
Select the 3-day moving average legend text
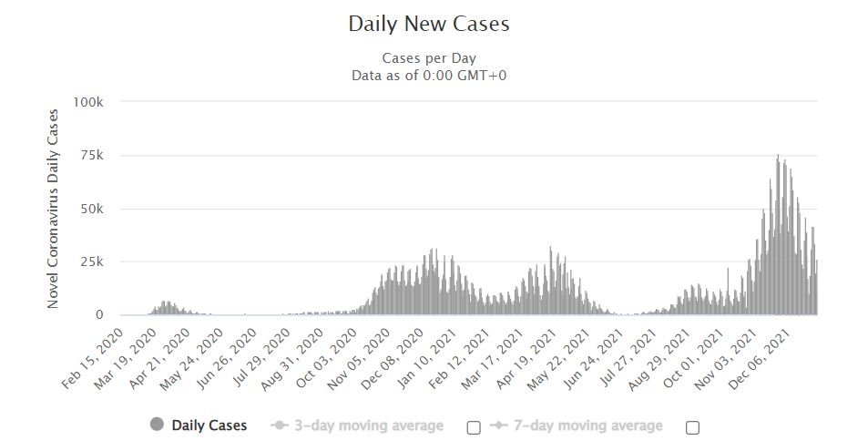tap(369, 426)
